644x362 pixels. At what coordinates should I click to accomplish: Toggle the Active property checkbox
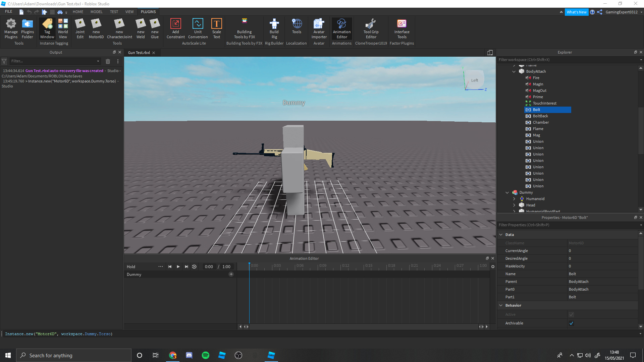(x=571, y=314)
